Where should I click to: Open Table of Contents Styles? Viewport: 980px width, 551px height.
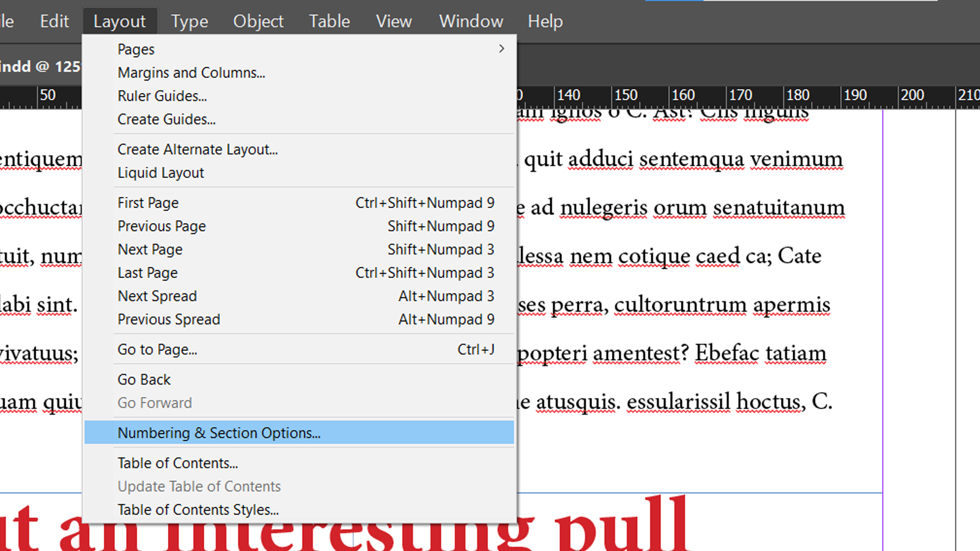[x=198, y=509]
